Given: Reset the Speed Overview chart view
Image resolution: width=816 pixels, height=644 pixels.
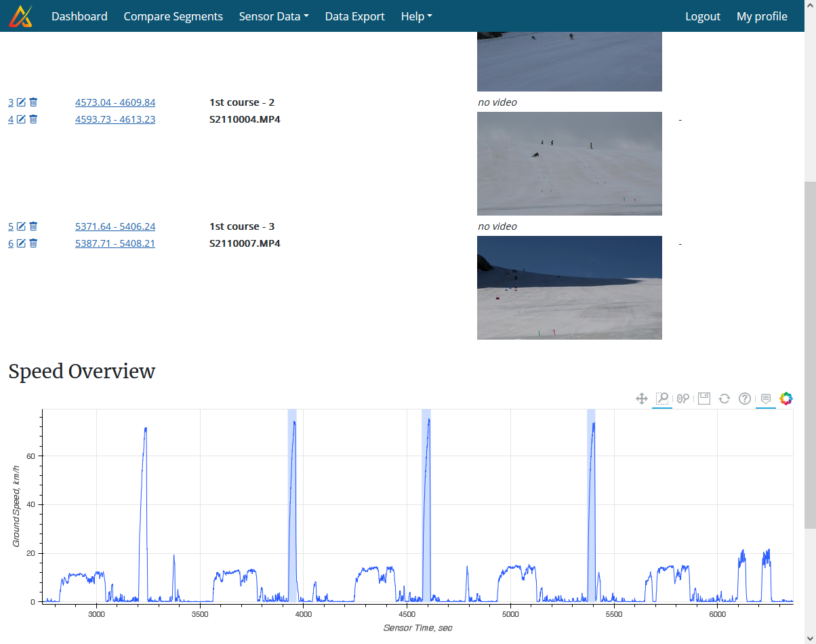Looking at the screenshot, I should coord(724,399).
